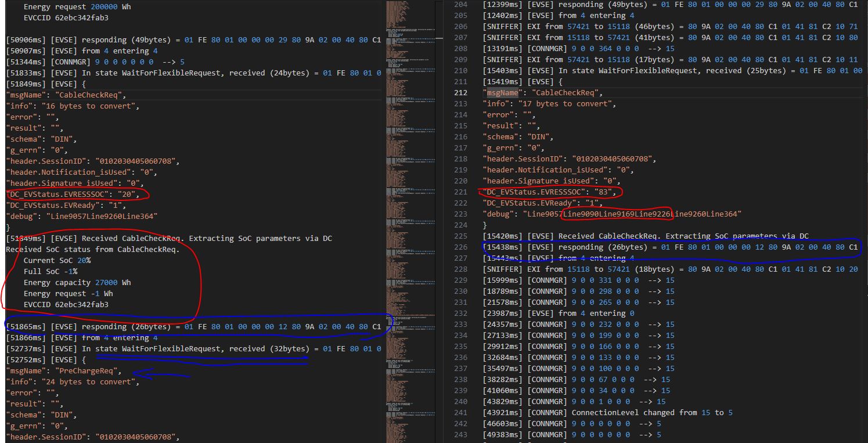Click line number 204 in the gutter

460,5
